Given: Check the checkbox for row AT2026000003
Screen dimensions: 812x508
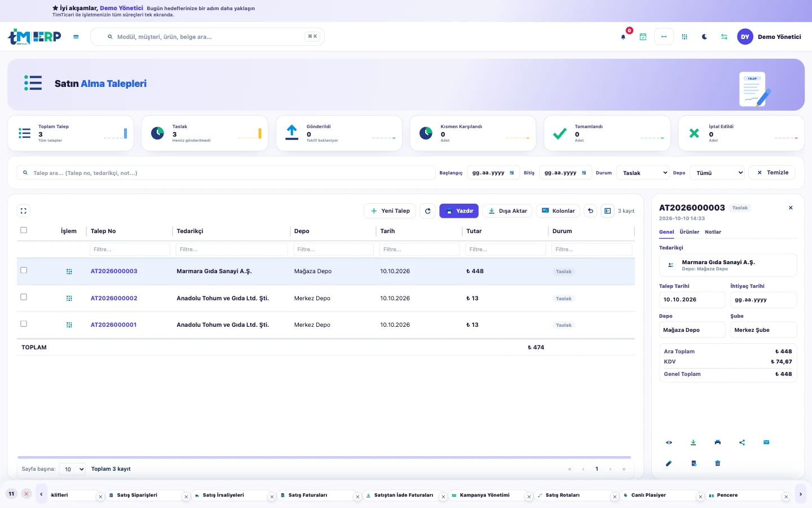Looking at the screenshot, I should click(24, 270).
